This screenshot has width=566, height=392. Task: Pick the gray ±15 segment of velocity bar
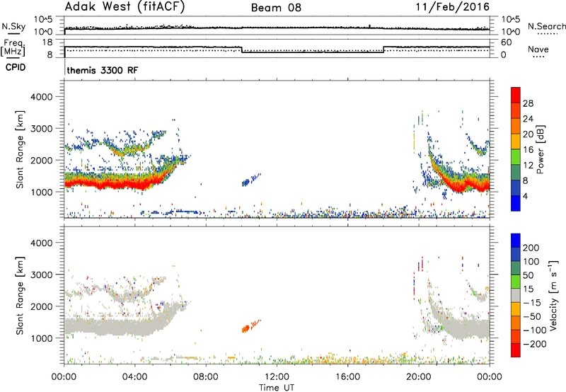pos(516,295)
